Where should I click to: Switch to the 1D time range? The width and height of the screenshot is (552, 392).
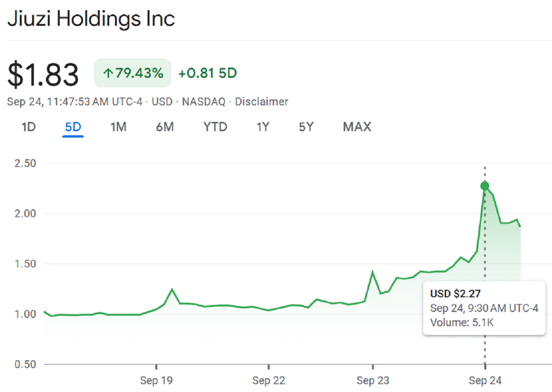point(29,127)
